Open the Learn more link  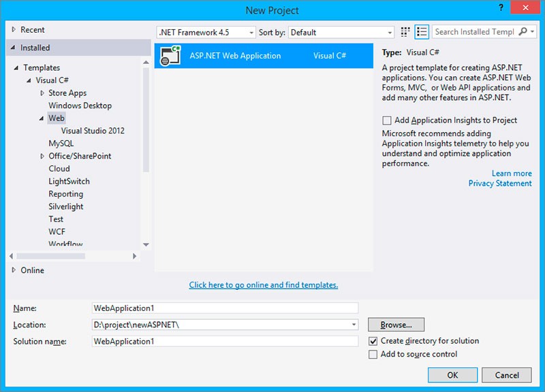click(512, 174)
